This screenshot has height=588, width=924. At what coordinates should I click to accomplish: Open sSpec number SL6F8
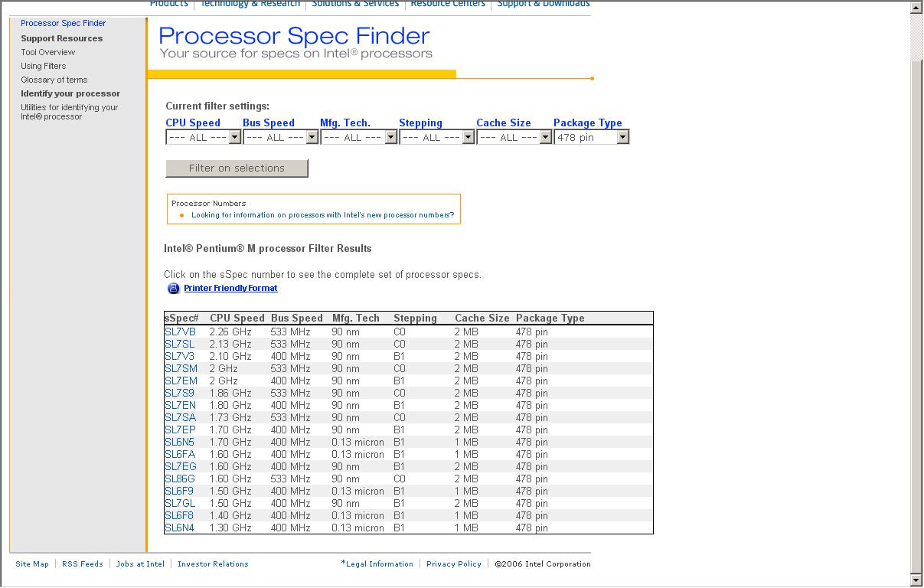179,516
